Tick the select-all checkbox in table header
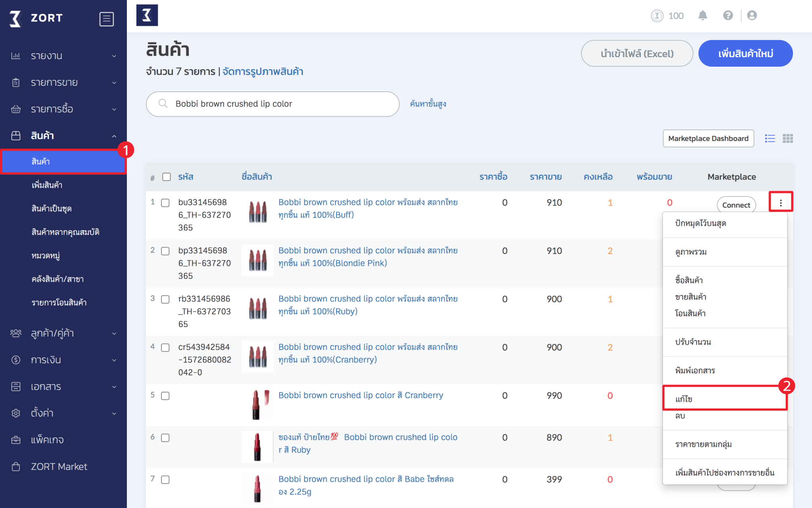 pos(167,177)
